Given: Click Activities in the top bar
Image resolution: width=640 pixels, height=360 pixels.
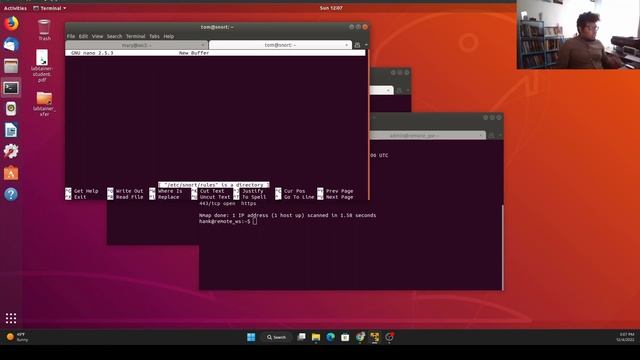Looking at the screenshot, I should coord(15,8).
